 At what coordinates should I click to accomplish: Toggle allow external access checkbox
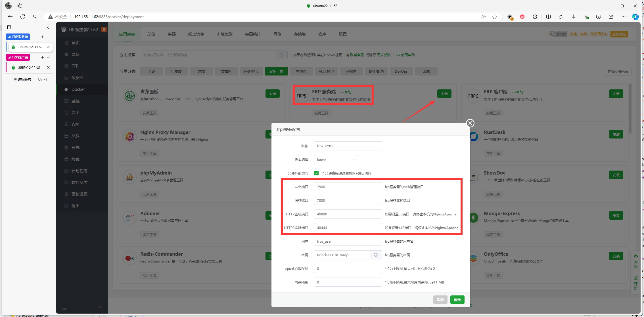tap(316, 173)
